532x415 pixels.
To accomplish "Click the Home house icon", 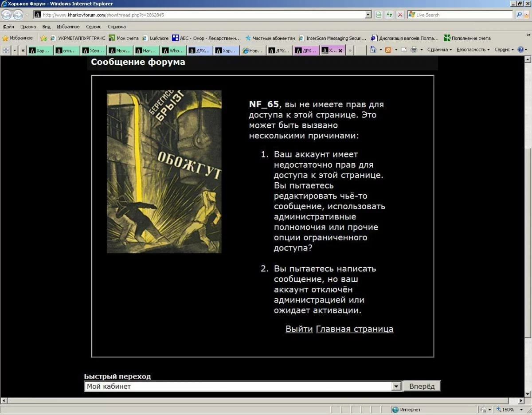I will tap(373, 50).
